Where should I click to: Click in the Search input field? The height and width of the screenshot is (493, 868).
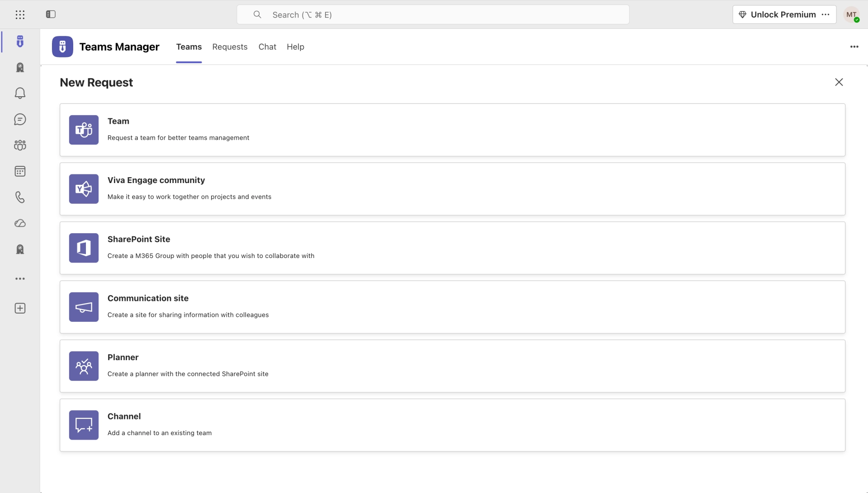click(x=433, y=14)
